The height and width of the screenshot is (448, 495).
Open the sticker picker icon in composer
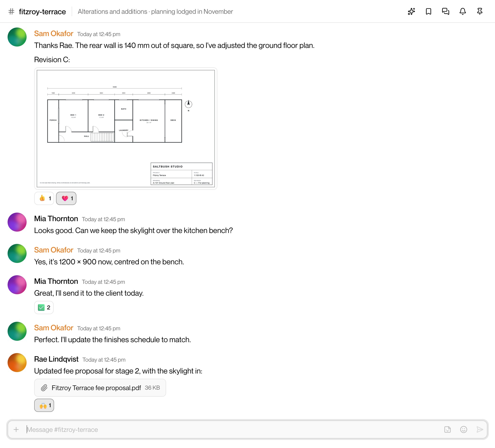tap(447, 429)
